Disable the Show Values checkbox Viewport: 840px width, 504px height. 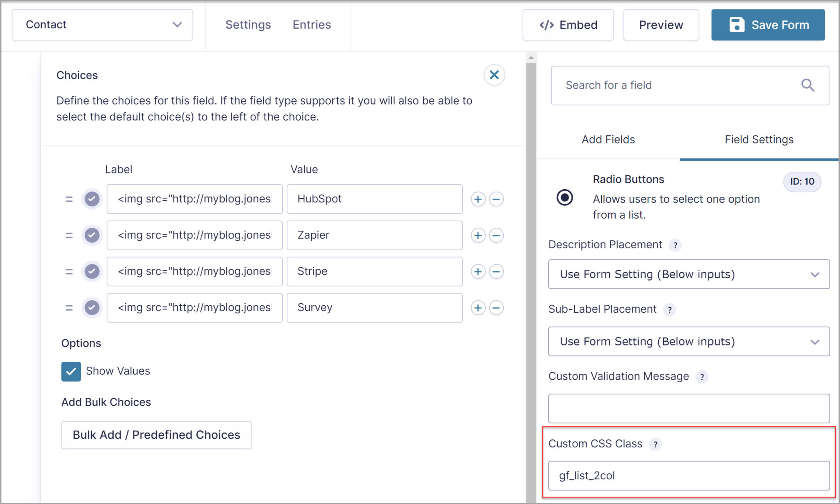[x=71, y=371]
